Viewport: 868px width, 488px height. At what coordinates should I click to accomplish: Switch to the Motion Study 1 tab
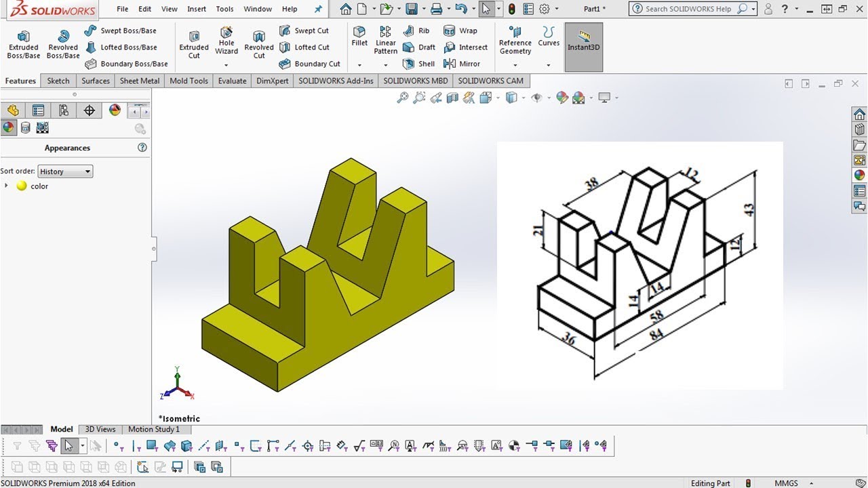click(154, 429)
